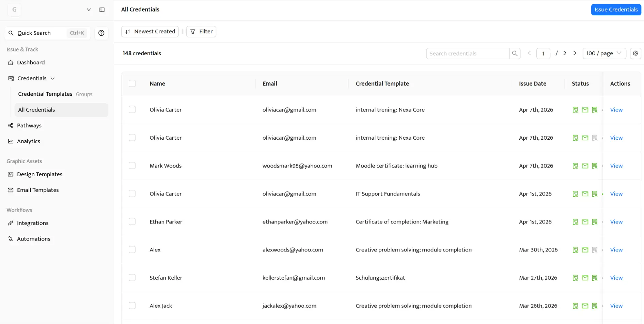Click email status icon for Mark Woods
Image resolution: width=644 pixels, height=324 pixels.
(x=585, y=166)
